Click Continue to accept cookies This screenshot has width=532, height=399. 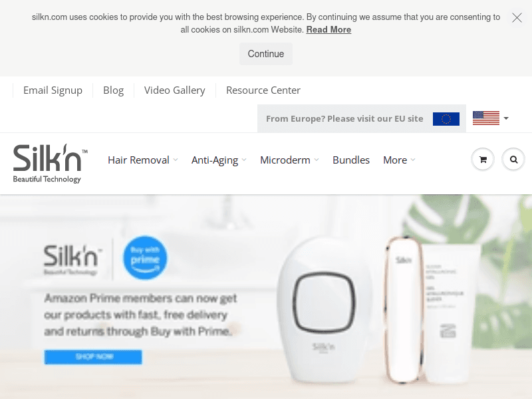pyautogui.click(x=265, y=54)
